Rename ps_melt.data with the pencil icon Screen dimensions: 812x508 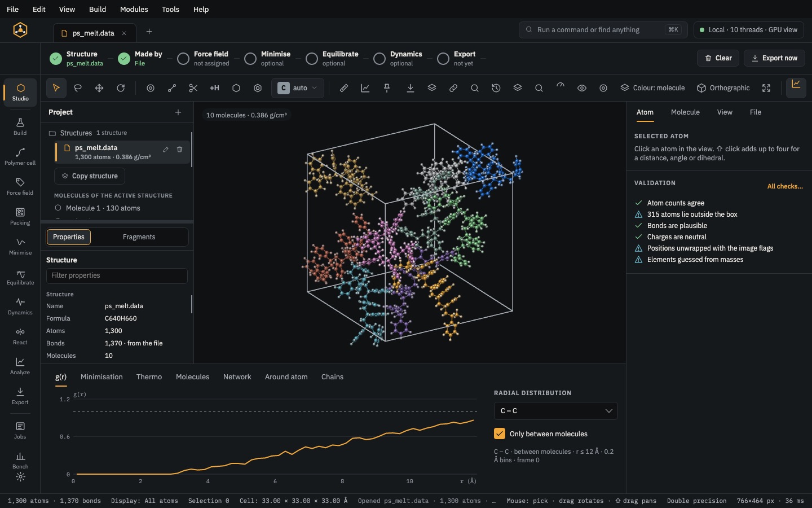pyautogui.click(x=166, y=150)
